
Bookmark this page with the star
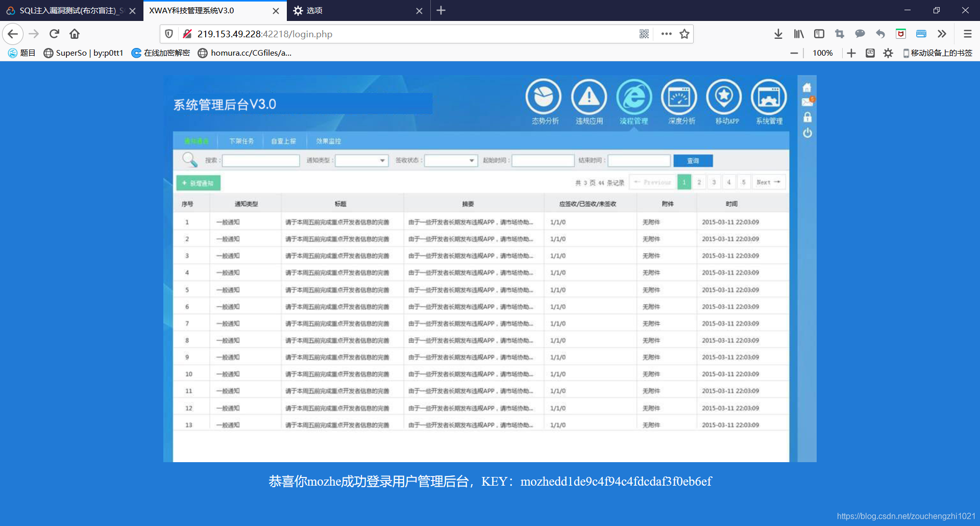[684, 34]
